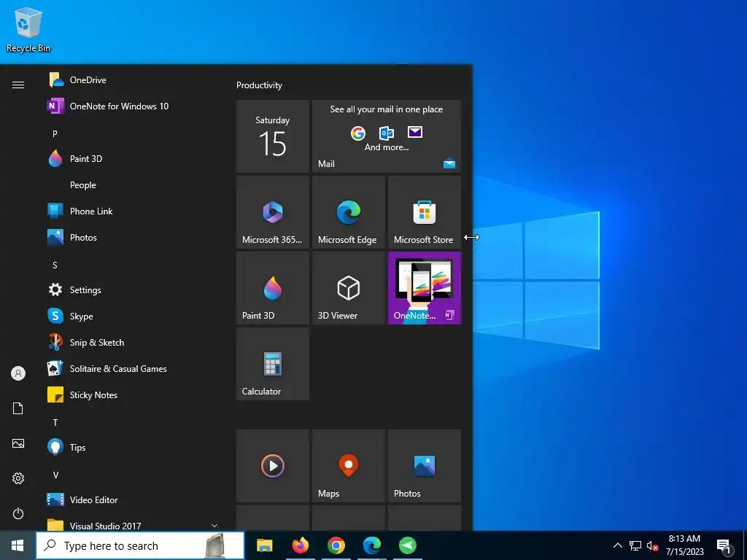Viewport: 747px width, 560px height.
Task: Expand the Visual Studio 2017 folder
Action: 131,525
